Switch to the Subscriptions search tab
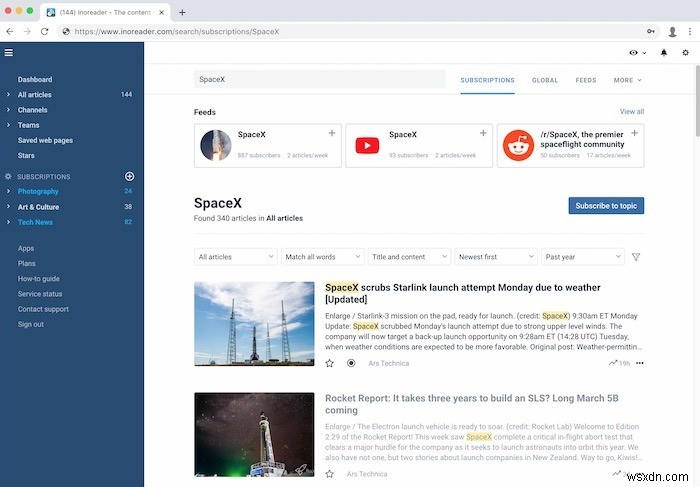Screen dimensions: 700x487 point(488,80)
